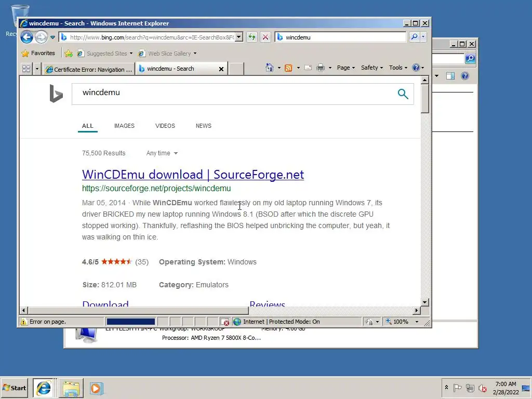The height and width of the screenshot is (399, 532).
Task: Click the Quick Tabs grid icon
Action: [26, 69]
